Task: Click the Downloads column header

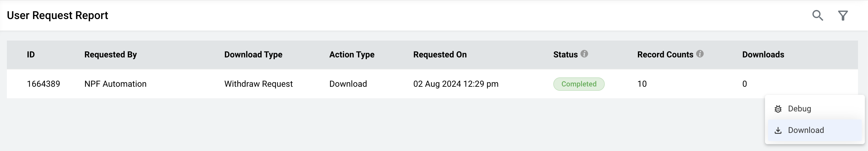Action: [763, 55]
